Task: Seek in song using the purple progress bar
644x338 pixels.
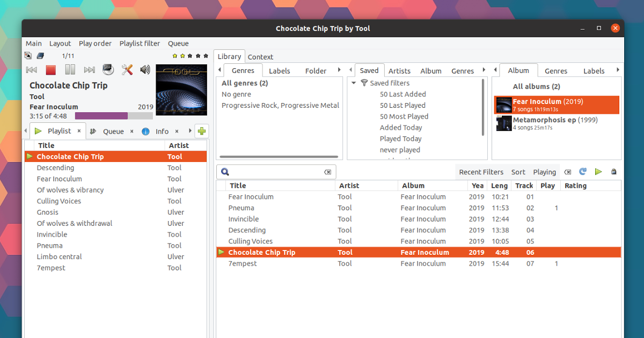Action: click(114, 116)
